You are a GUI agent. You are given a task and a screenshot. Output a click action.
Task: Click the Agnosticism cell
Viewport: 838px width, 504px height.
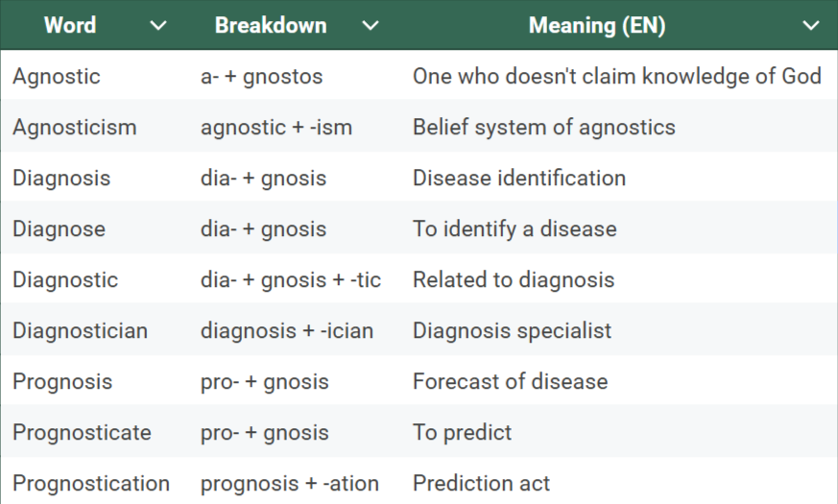[75, 127]
